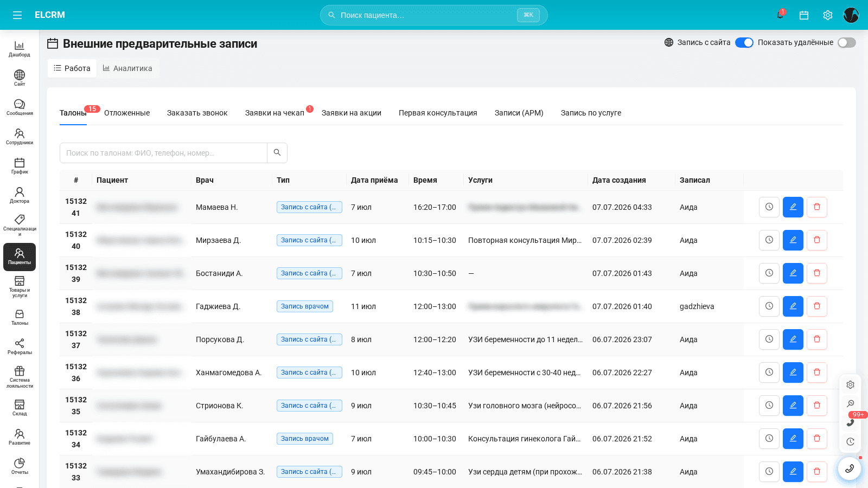Edit the Гаджиева Д. record

(793, 306)
